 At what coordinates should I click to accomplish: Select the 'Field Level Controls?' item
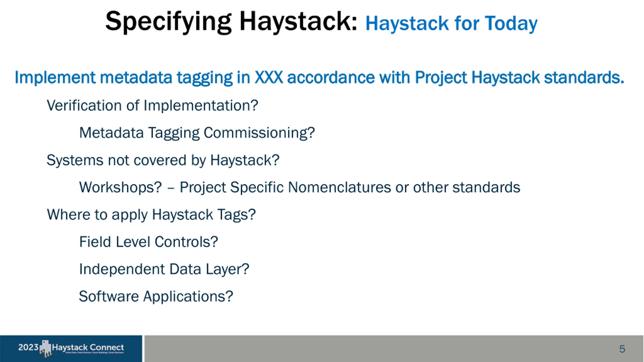[x=148, y=242]
